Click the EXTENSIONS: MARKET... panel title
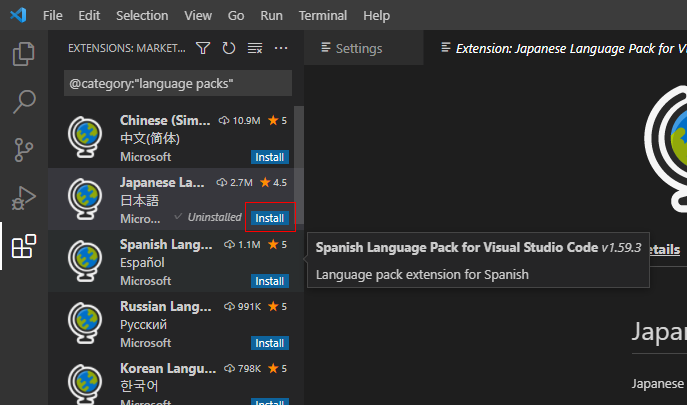687x405 pixels. point(127,48)
